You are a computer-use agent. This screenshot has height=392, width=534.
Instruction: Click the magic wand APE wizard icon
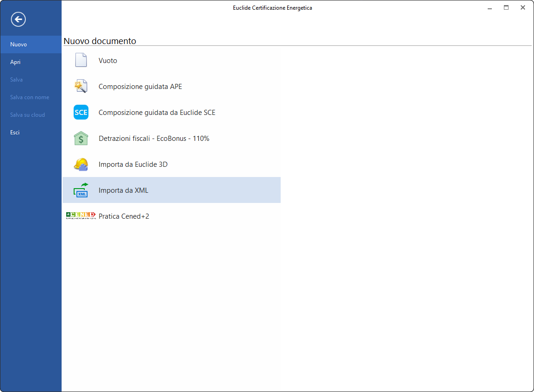point(81,86)
